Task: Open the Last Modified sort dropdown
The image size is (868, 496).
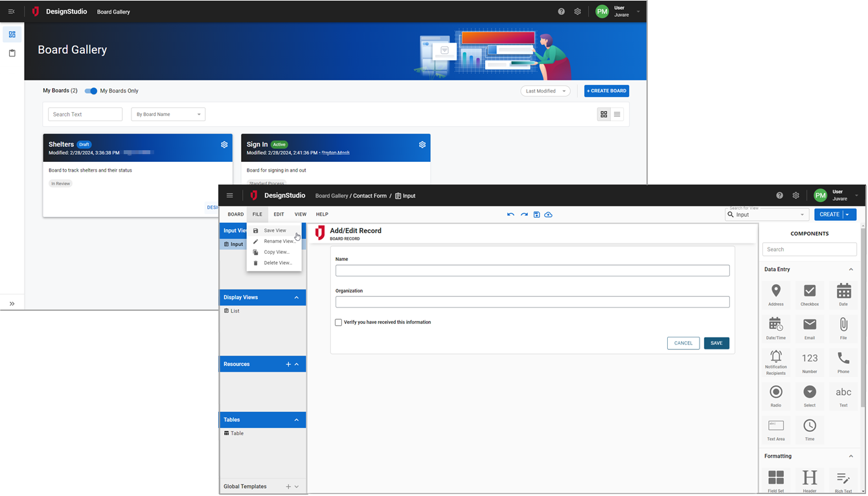Action: coord(545,91)
